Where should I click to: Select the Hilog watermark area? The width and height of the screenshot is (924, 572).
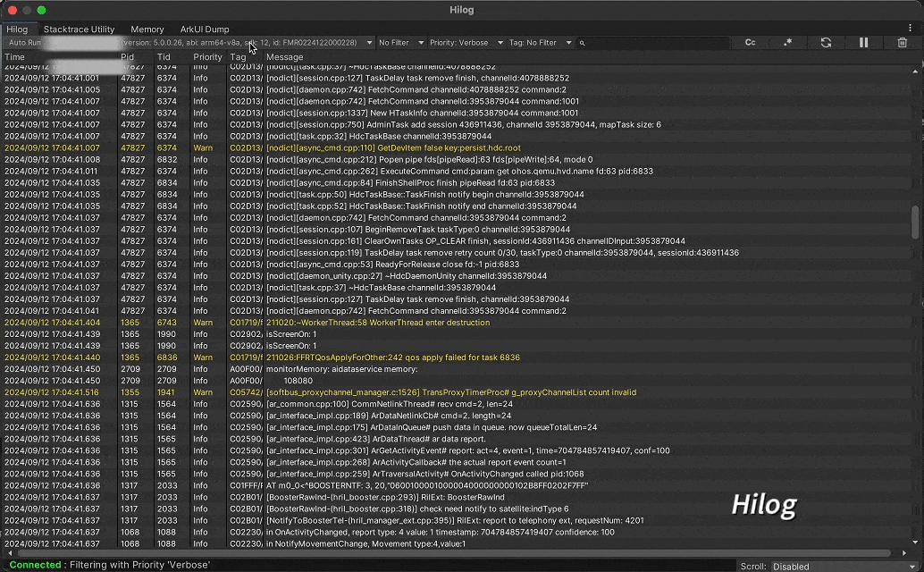coord(764,504)
